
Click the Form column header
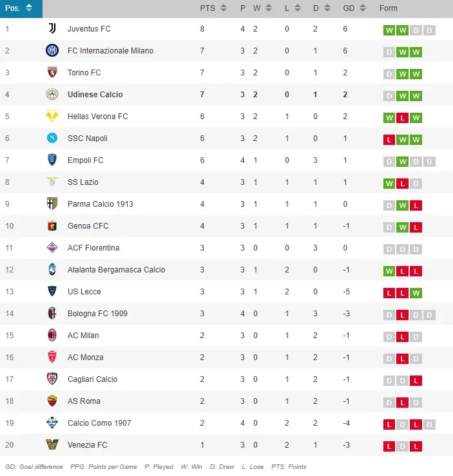click(x=389, y=8)
